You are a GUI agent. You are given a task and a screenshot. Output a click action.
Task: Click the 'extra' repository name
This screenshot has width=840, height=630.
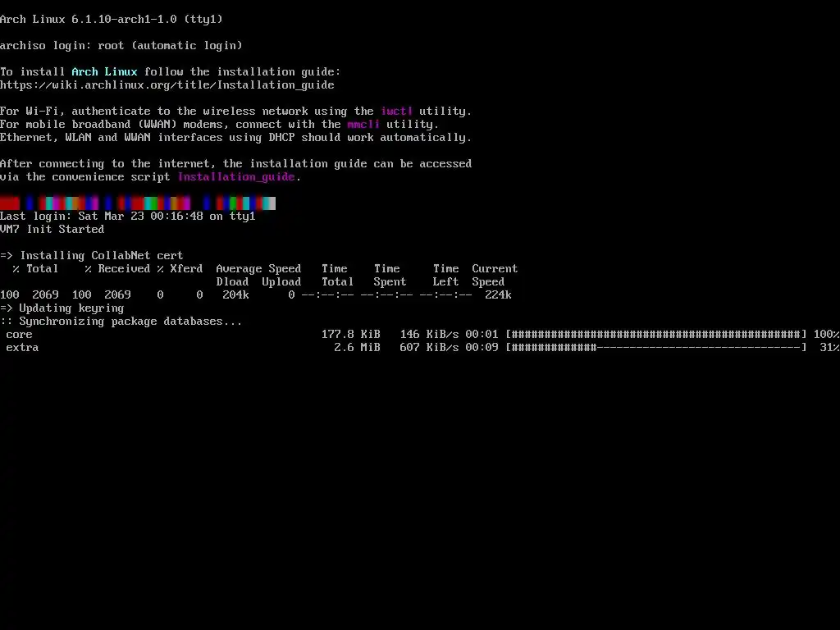(x=22, y=348)
